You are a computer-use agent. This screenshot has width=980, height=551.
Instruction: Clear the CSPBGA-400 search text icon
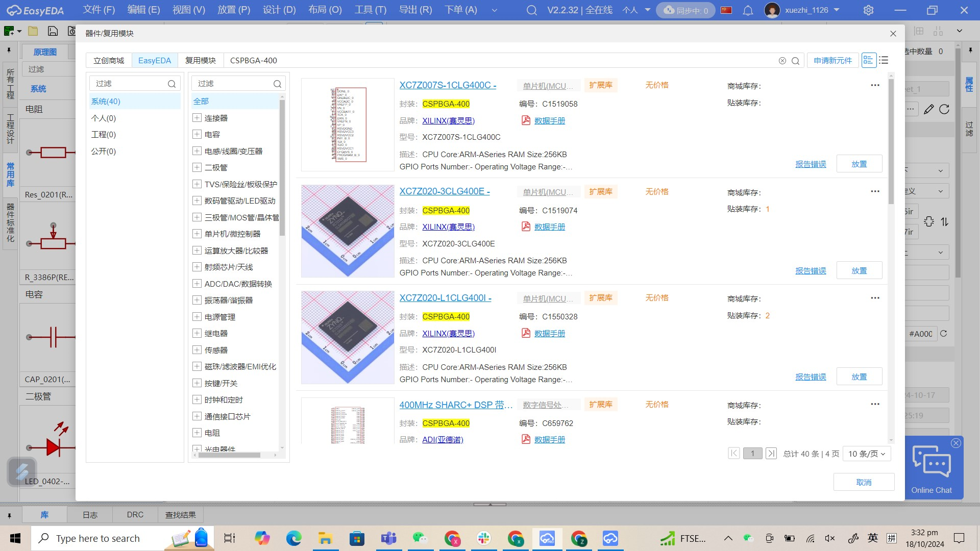[x=782, y=61]
